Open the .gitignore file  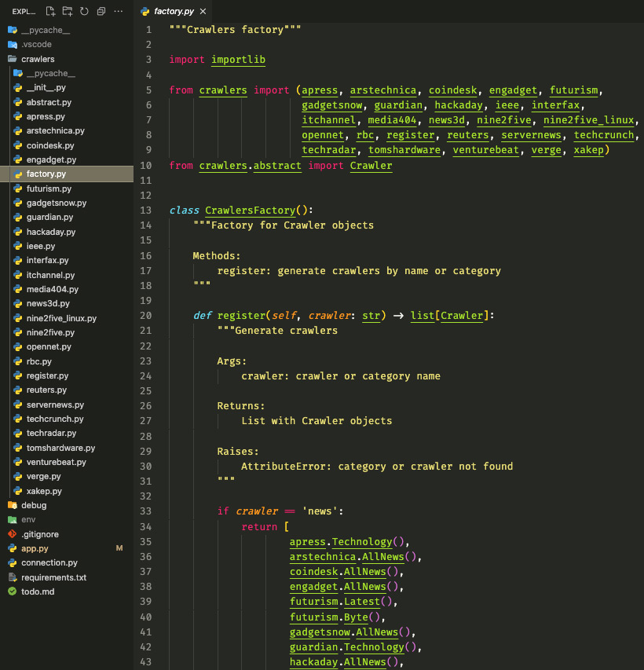pos(67,534)
